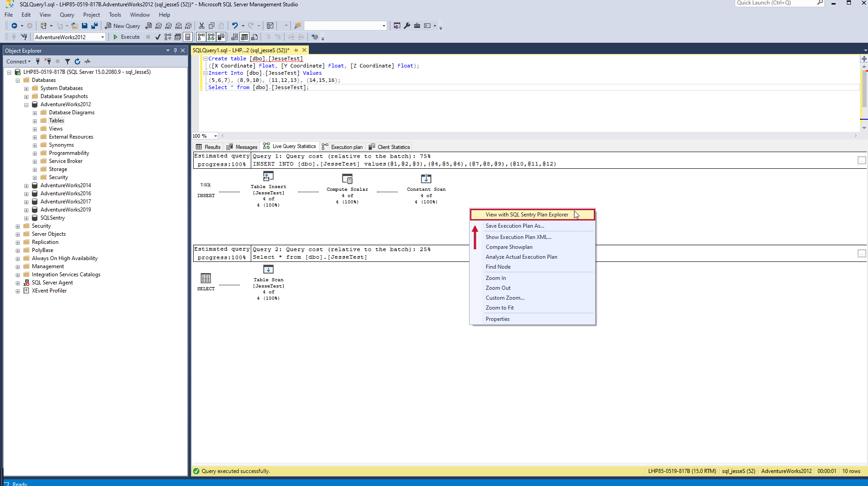Open the Execution plan tab
The height and width of the screenshot is (486, 868).
pos(346,147)
